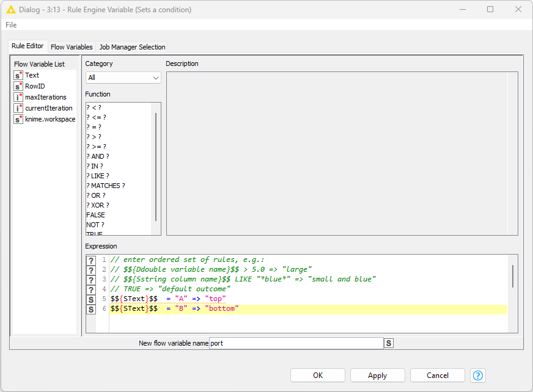Click the integer icon beside currentIteration

[18, 108]
